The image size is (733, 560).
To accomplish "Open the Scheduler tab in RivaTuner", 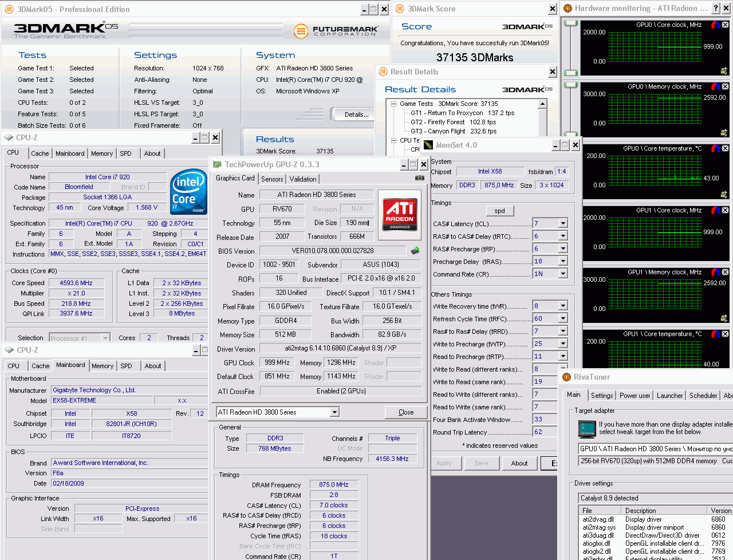I will (703, 396).
